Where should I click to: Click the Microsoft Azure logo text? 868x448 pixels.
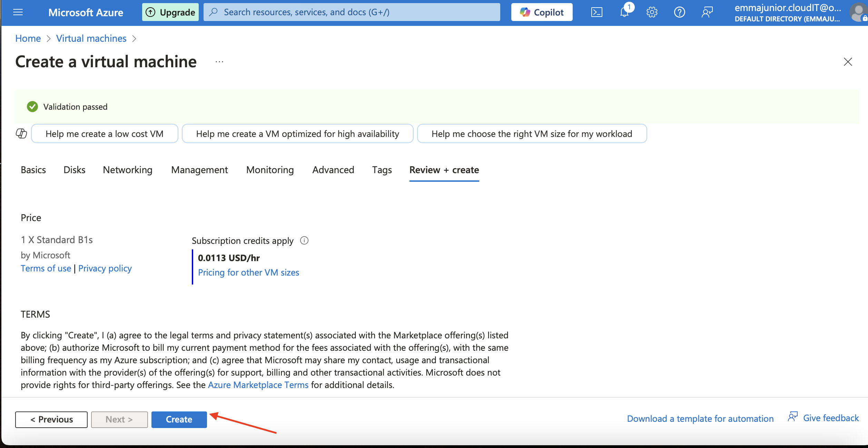pos(86,12)
